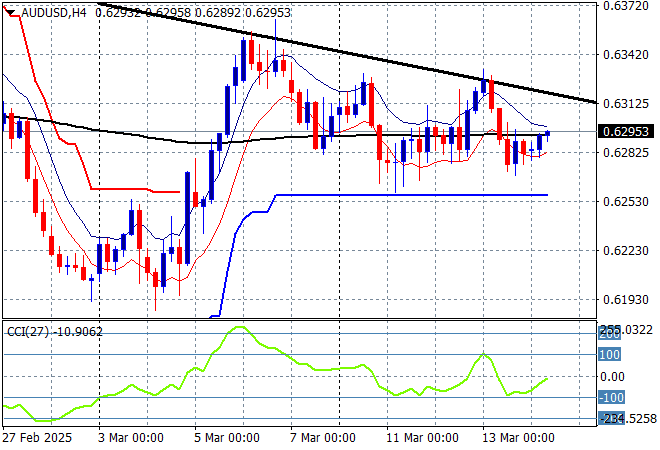Click the 0.62530 price axis label
The height and width of the screenshot is (450, 660).
coord(625,202)
